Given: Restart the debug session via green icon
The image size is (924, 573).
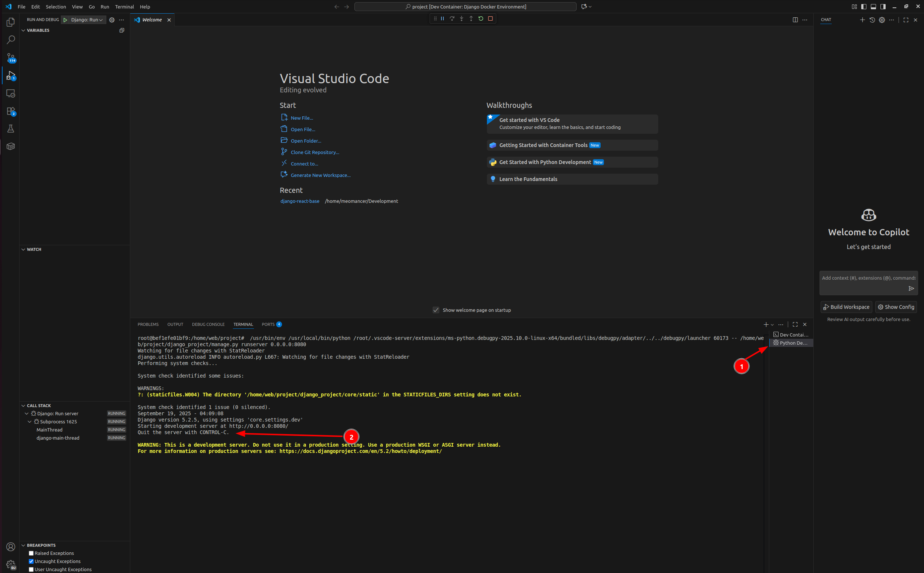Looking at the screenshot, I should tap(481, 18).
